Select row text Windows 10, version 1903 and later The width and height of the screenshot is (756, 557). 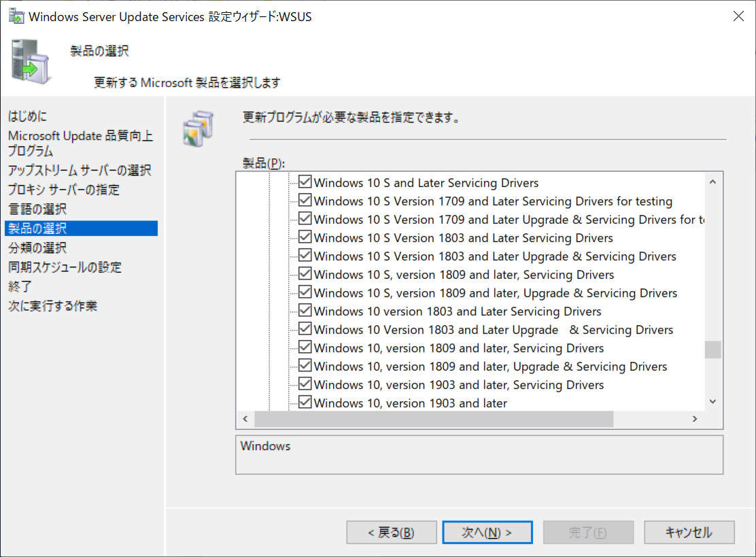click(x=411, y=403)
